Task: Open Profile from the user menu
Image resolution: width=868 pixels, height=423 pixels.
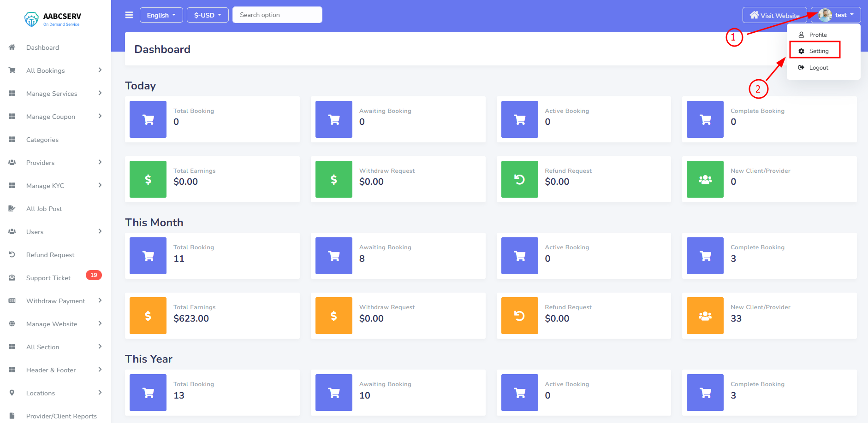Action: coord(818,35)
